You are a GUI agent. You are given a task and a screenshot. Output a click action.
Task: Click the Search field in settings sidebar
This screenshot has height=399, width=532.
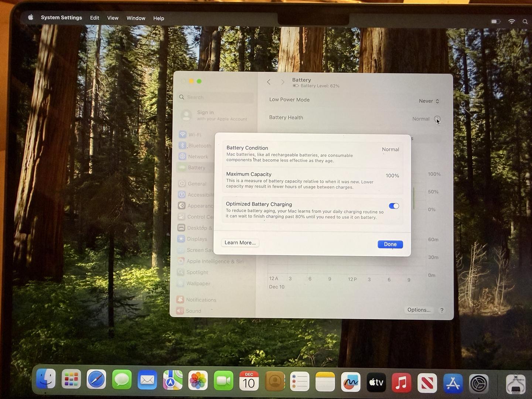point(215,97)
